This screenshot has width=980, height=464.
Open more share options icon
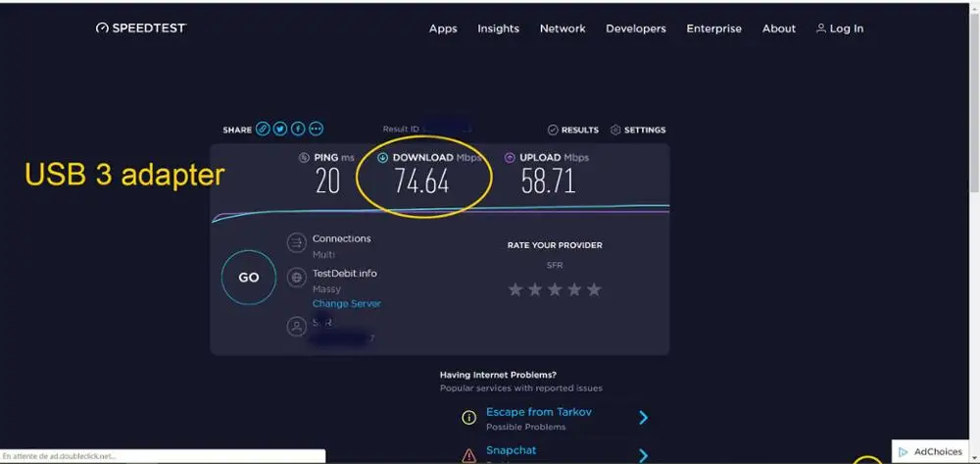pos(317,129)
